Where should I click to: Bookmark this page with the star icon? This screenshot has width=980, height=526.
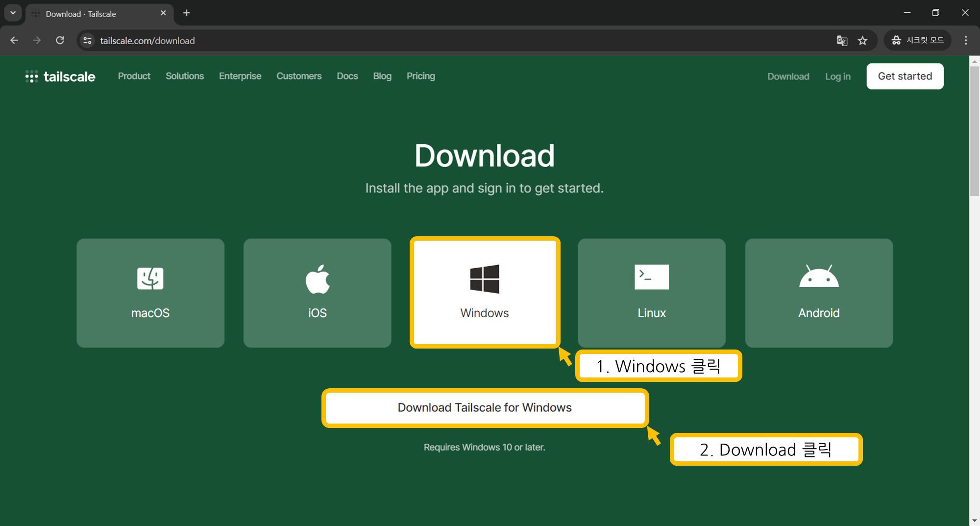(862, 40)
